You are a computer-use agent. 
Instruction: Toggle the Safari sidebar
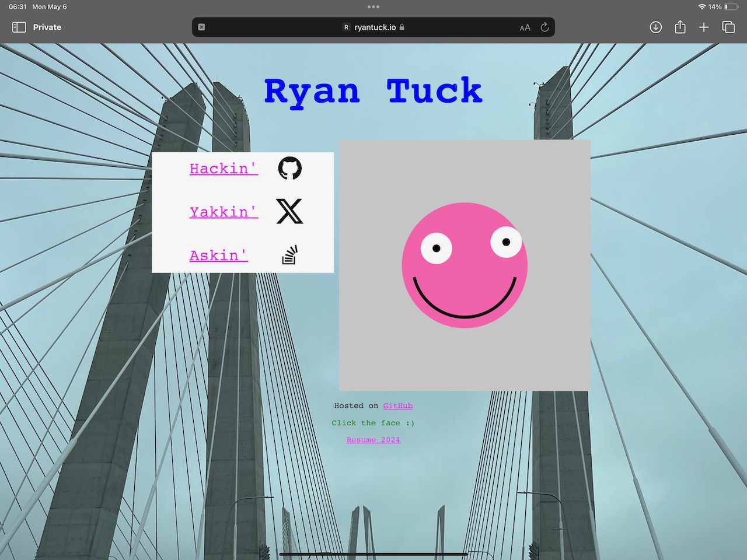pos(19,27)
